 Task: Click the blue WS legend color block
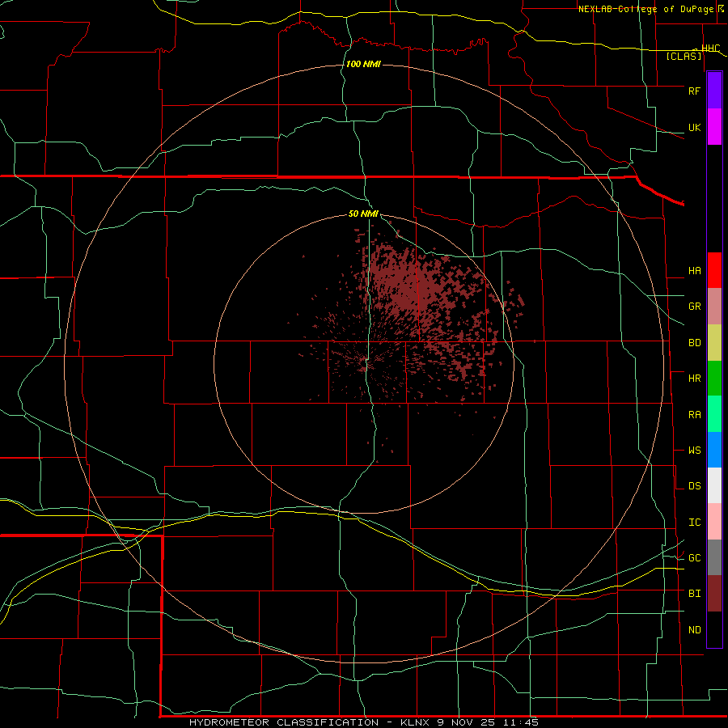[714, 450]
